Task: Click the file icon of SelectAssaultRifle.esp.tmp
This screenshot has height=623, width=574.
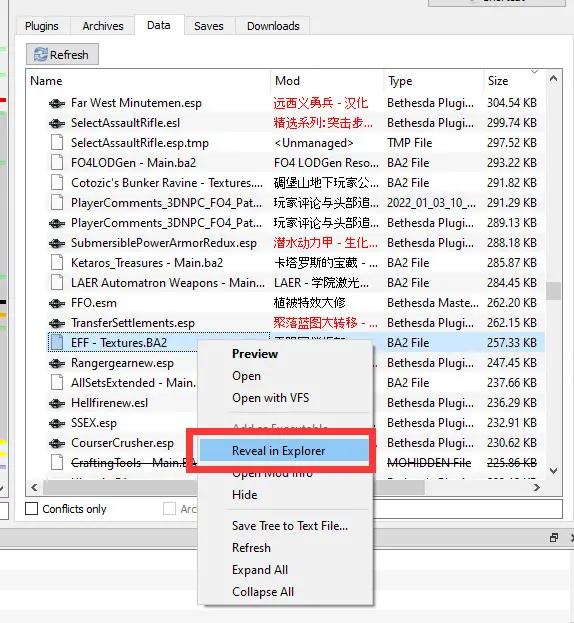Action: pos(57,143)
